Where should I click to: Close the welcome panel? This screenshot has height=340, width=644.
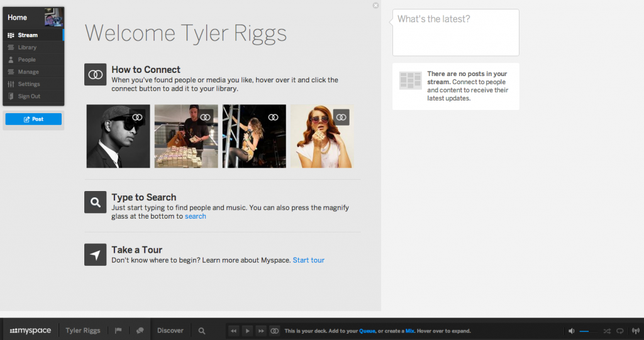point(375,5)
